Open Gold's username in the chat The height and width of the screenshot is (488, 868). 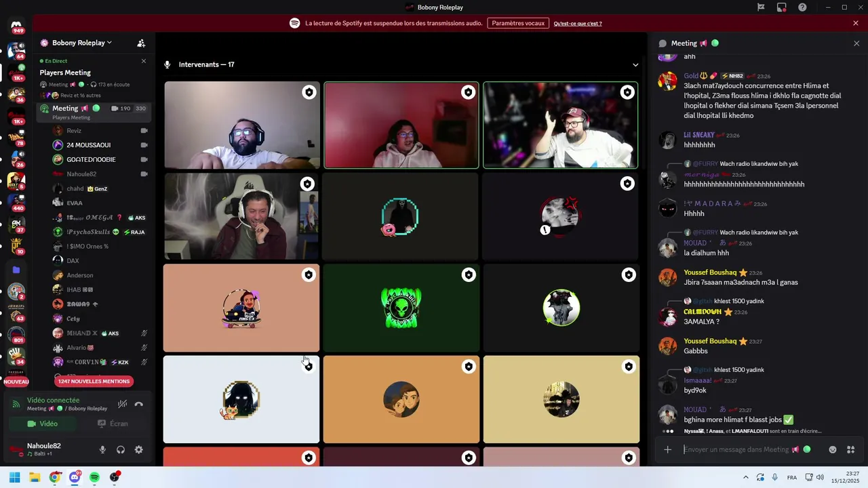point(691,76)
